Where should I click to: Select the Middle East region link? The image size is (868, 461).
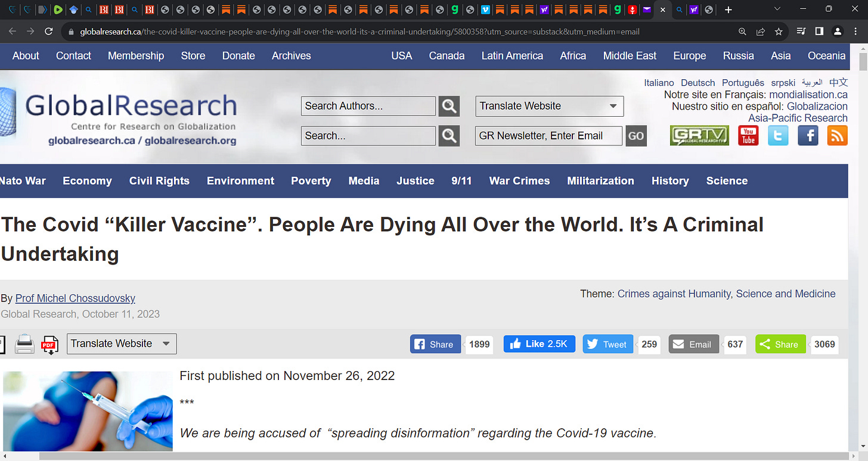(x=630, y=55)
